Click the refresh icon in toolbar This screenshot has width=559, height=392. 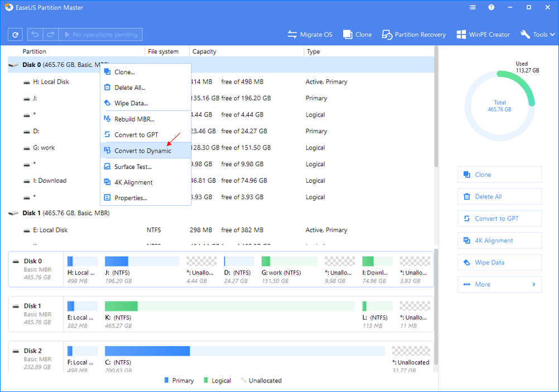[15, 35]
